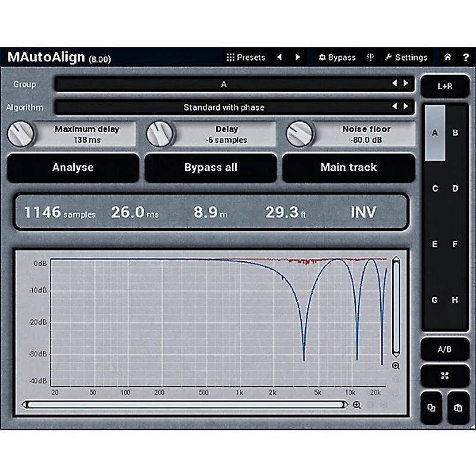Click the home icon in title bar
The image size is (476, 476).
pos(447,58)
